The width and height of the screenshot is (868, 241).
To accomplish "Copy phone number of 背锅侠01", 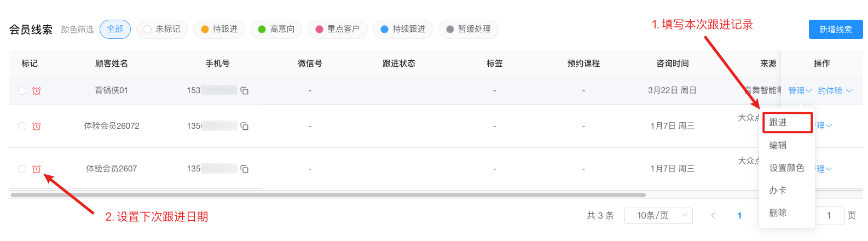I will click(x=245, y=91).
